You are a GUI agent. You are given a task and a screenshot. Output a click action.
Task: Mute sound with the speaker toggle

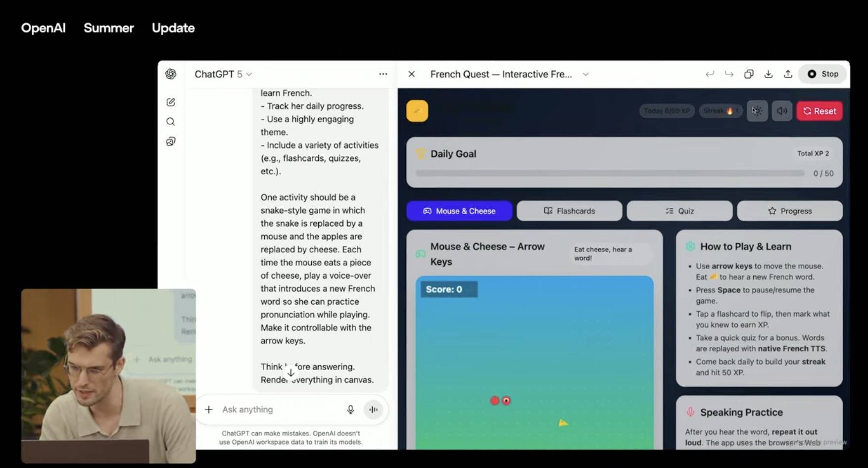point(782,111)
